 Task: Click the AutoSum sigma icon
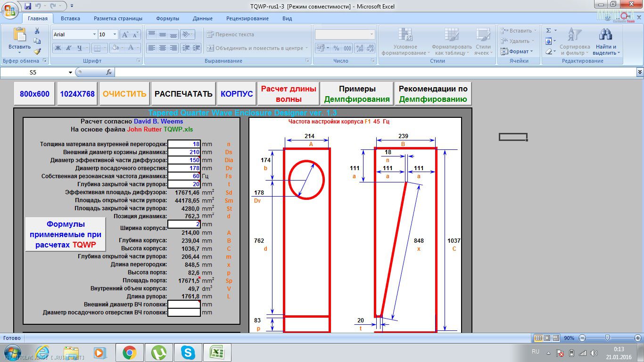tap(549, 31)
